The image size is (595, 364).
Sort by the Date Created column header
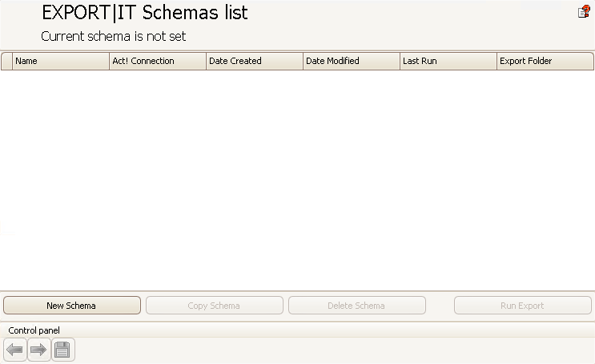(255, 61)
